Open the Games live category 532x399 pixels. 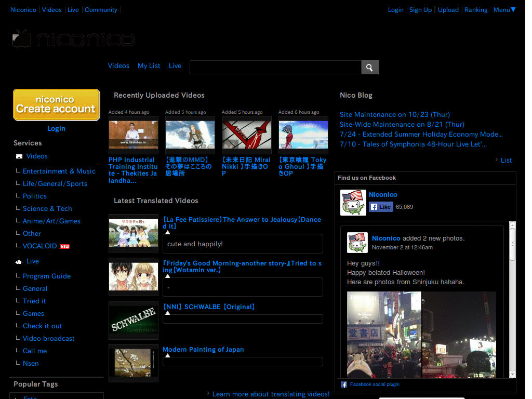pos(33,314)
